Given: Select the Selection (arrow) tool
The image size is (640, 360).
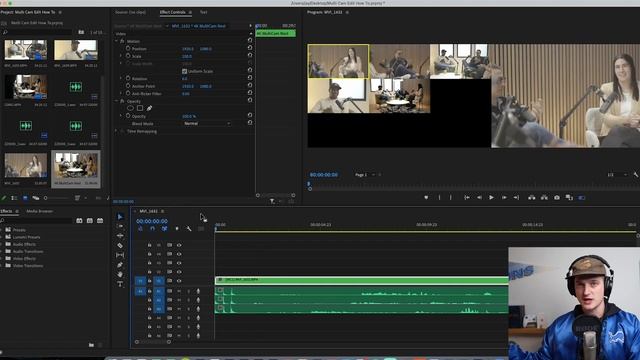Looking at the screenshot, I should coord(120,217).
